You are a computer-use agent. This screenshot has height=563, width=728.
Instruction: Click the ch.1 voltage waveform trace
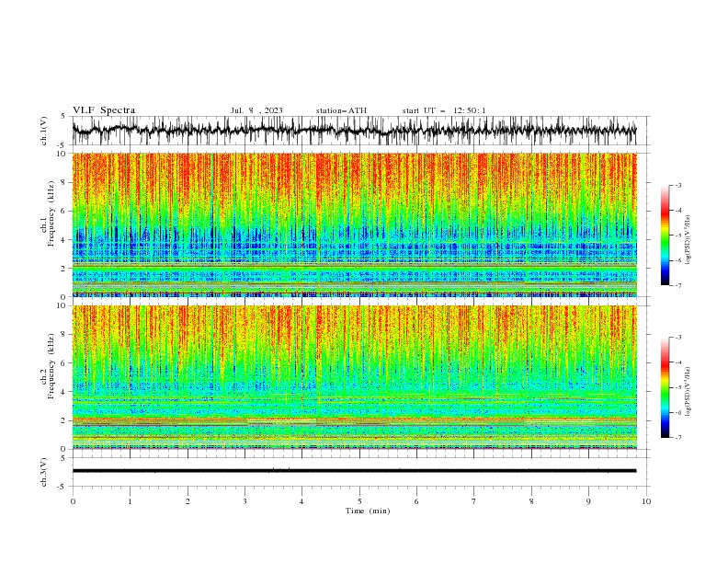(354, 131)
